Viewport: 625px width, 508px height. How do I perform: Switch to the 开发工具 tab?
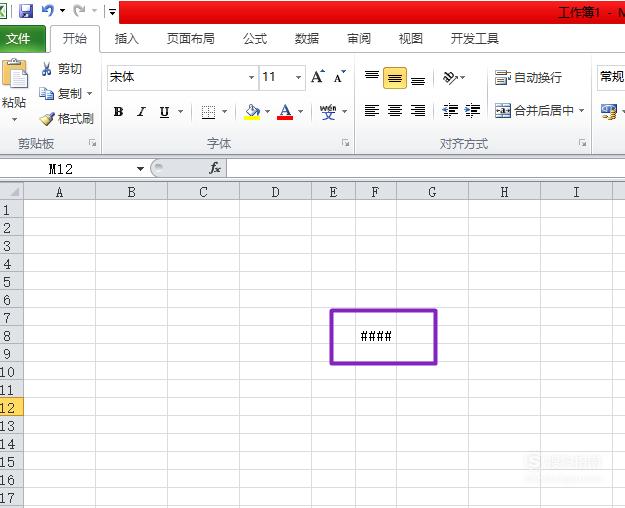click(474, 39)
